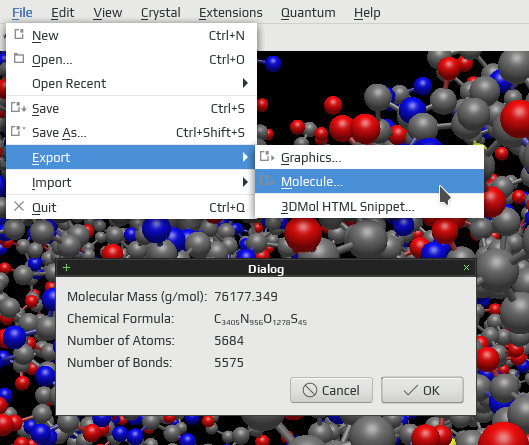The width and height of the screenshot is (529, 445).
Task: Click the Graphics export icon
Action: (x=267, y=157)
